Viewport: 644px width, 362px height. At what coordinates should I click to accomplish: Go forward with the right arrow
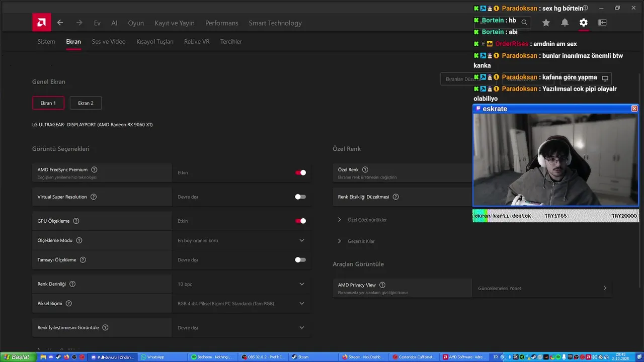tap(79, 23)
